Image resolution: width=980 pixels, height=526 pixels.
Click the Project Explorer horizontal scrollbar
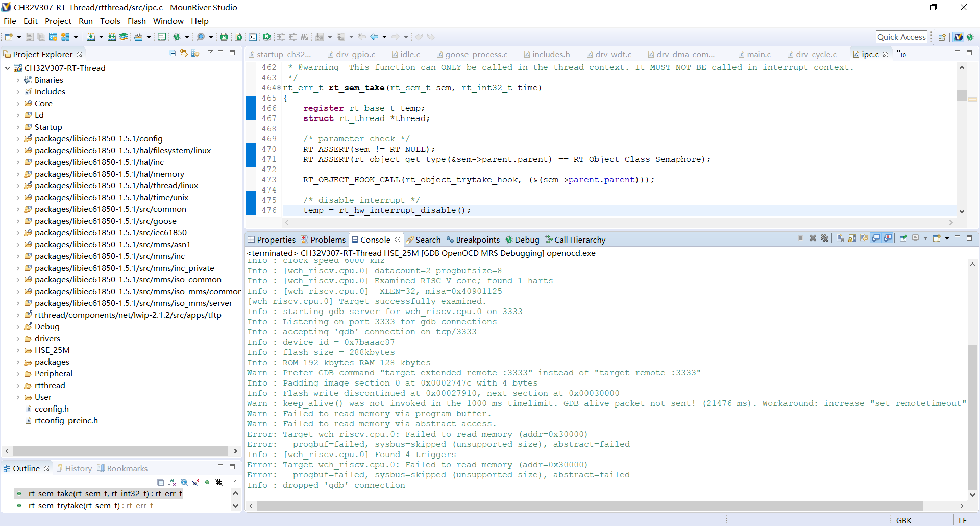tap(120, 451)
